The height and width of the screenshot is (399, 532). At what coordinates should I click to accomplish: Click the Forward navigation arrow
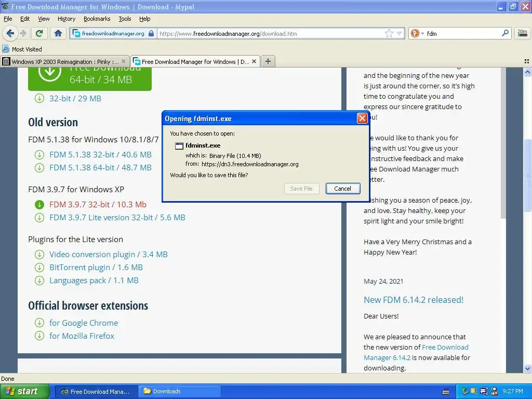[x=23, y=33]
